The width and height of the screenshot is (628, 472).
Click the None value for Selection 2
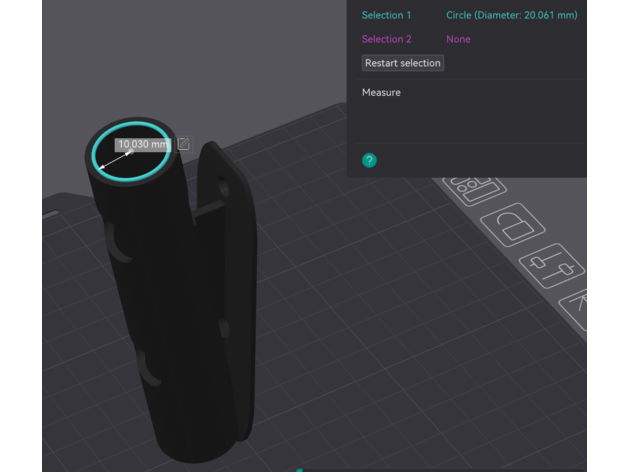tap(458, 39)
